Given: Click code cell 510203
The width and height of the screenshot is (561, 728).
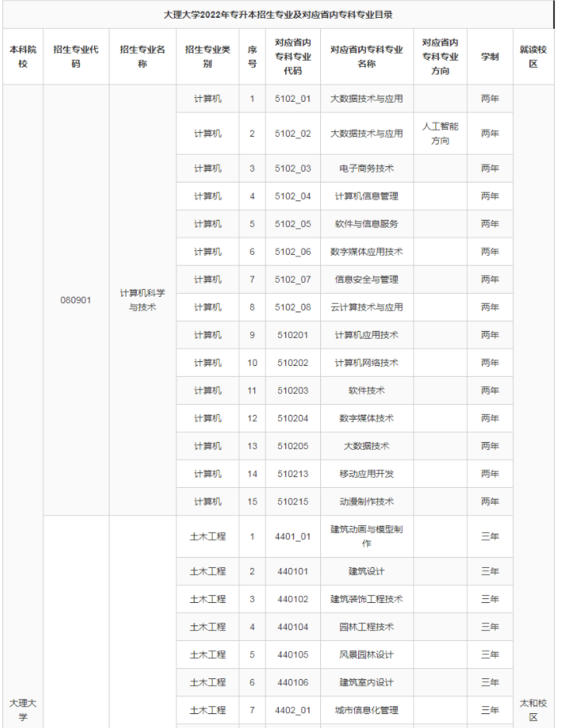Looking at the screenshot, I should 293,391.
